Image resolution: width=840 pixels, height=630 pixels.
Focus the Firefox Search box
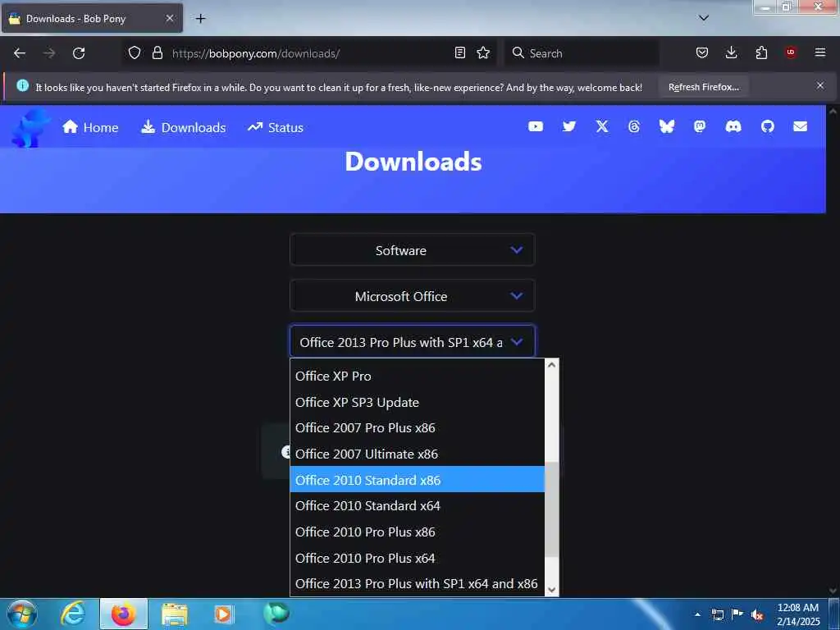point(582,53)
